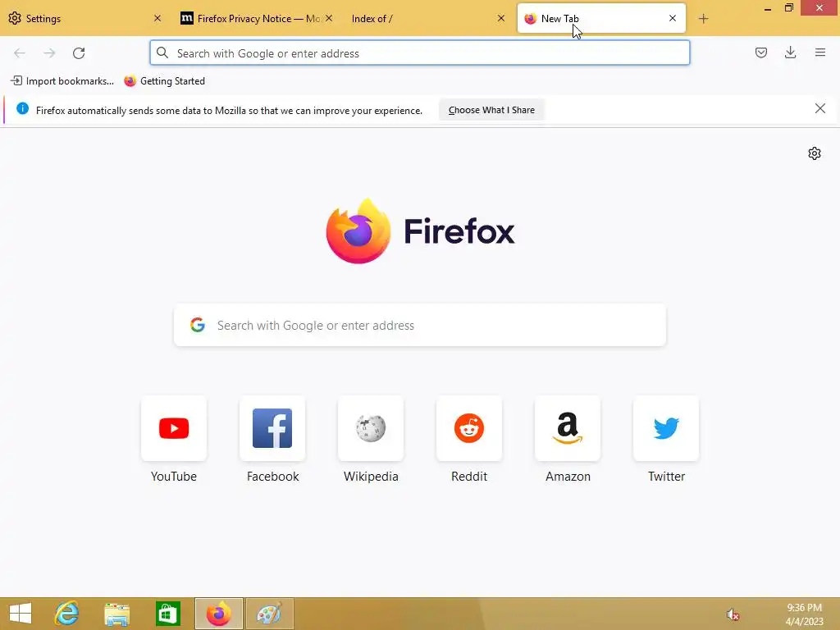Click the info icon in notification bar
Screen dimensions: 840x630
tap(22, 109)
